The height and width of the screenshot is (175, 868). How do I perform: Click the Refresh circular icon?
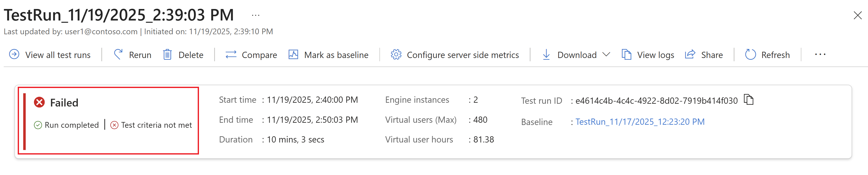(x=750, y=54)
